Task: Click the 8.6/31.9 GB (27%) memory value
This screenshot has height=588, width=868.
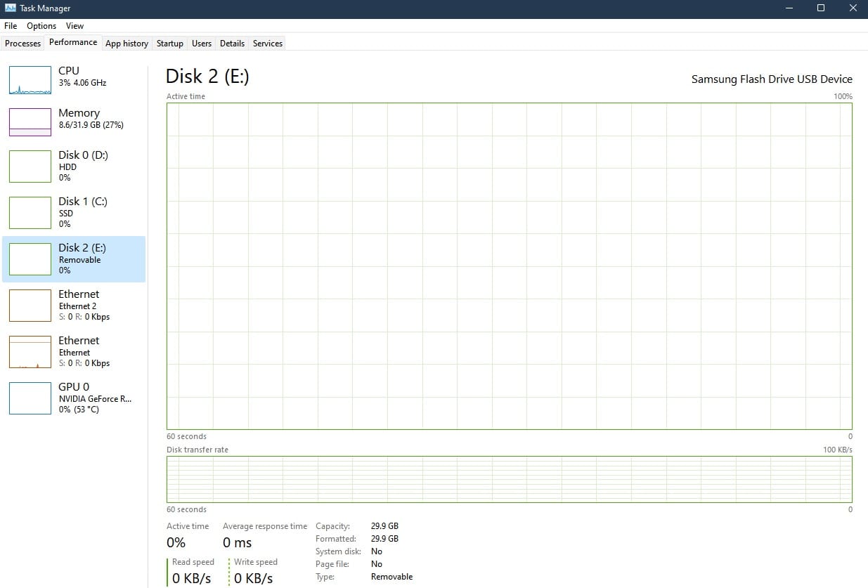Action: (x=91, y=124)
